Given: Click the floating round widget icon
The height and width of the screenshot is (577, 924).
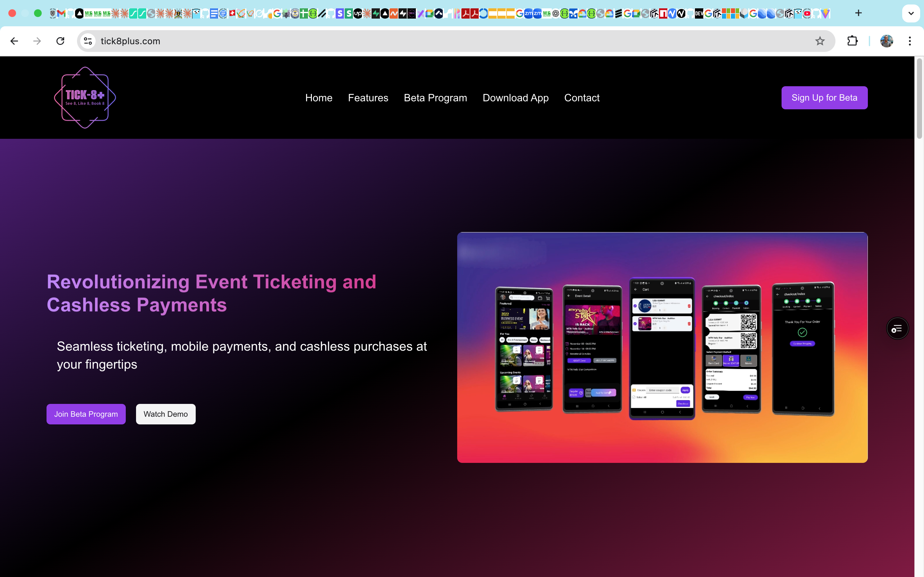Looking at the screenshot, I should coord(897,328).
